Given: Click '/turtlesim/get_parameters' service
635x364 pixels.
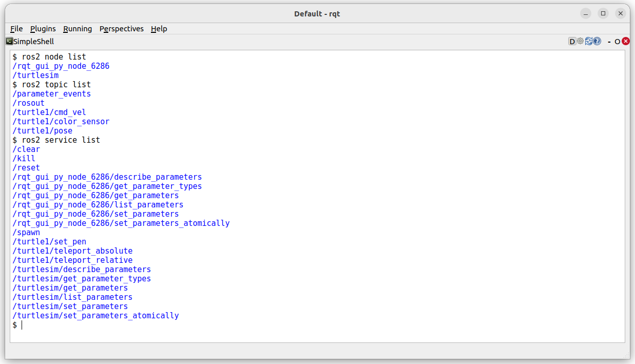Looking at the screenshot, I should (x=70, y=288).
